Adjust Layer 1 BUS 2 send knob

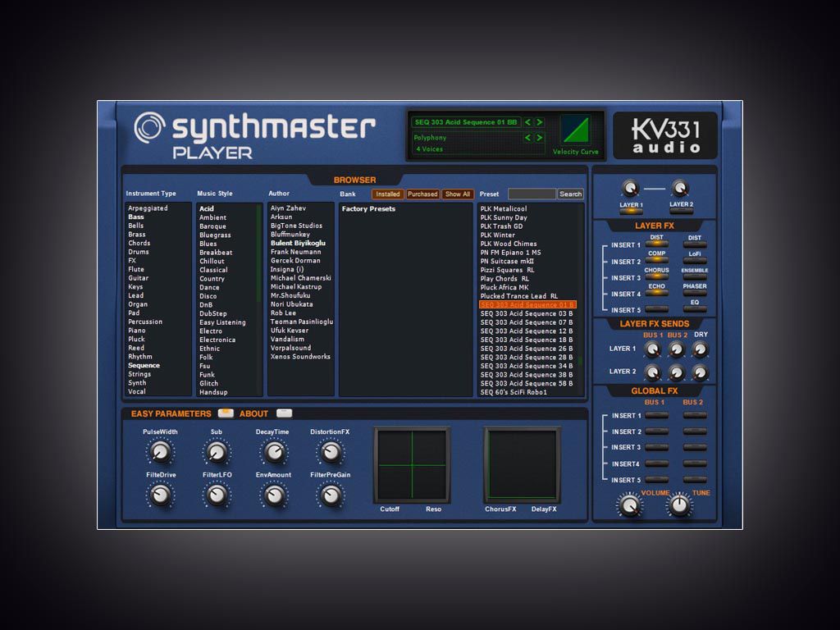[x=677, y=349]
